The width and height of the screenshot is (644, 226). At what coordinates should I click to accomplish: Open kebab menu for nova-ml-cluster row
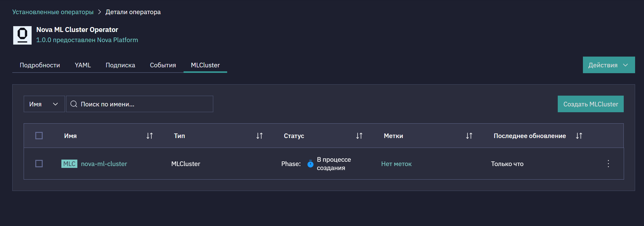click(x=608, y=164)
